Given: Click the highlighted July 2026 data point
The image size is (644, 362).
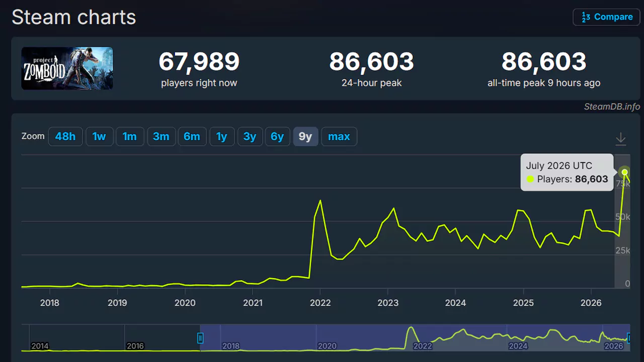Looking at the screenshot, I should [x=625, y=172].
